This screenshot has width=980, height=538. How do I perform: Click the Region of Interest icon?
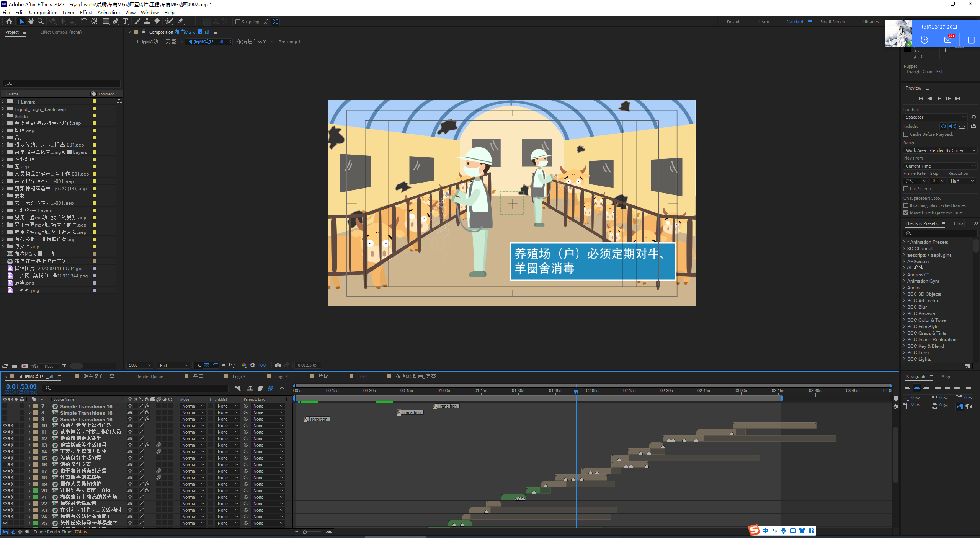coord(224,365)
